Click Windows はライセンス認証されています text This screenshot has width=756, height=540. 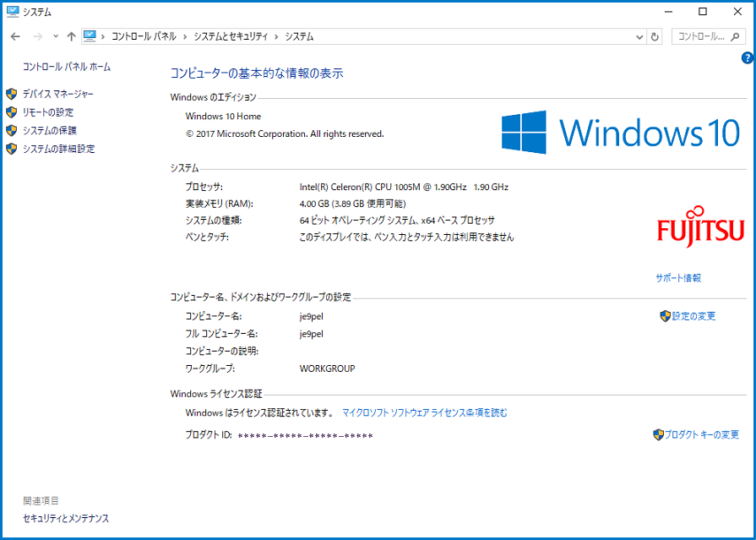pyautogui.click(x=259, y=413)
